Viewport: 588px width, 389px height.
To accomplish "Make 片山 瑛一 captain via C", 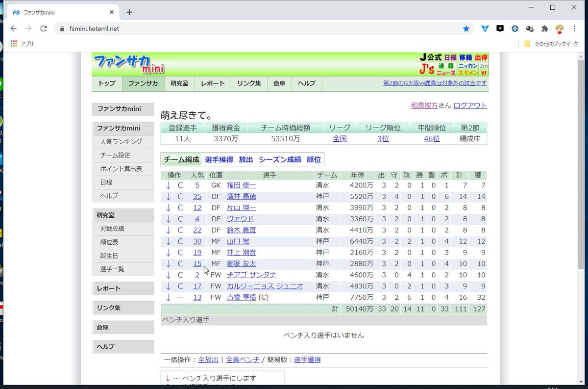I will coord(180,207).
